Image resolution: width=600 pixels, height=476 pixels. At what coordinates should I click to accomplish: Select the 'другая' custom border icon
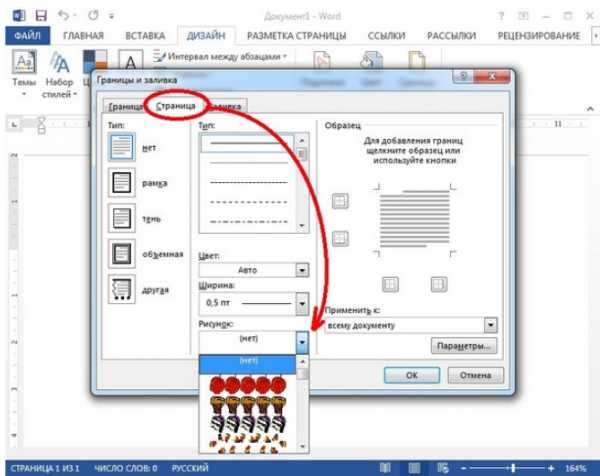122,289
